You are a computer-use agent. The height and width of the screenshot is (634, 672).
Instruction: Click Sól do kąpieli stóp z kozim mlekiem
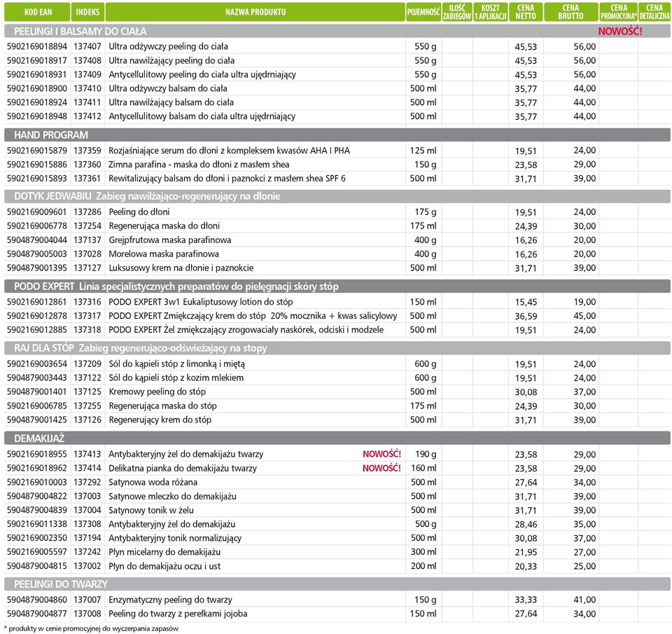tap(176, 378)
